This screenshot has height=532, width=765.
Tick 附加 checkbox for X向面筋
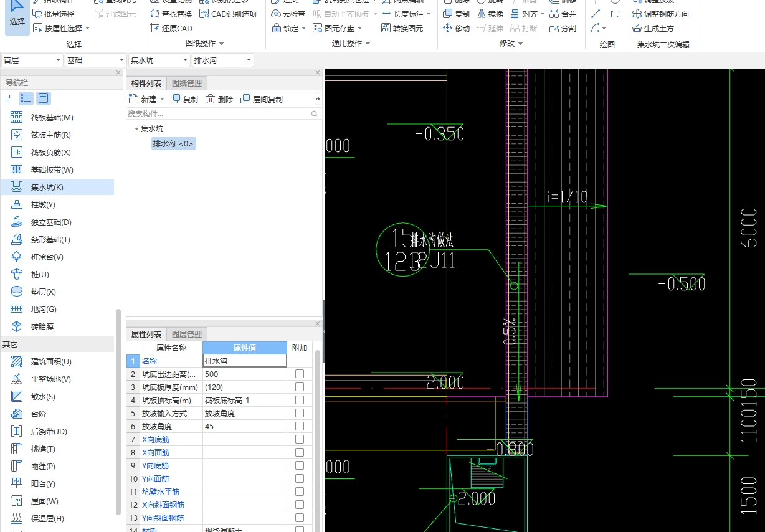300,452
